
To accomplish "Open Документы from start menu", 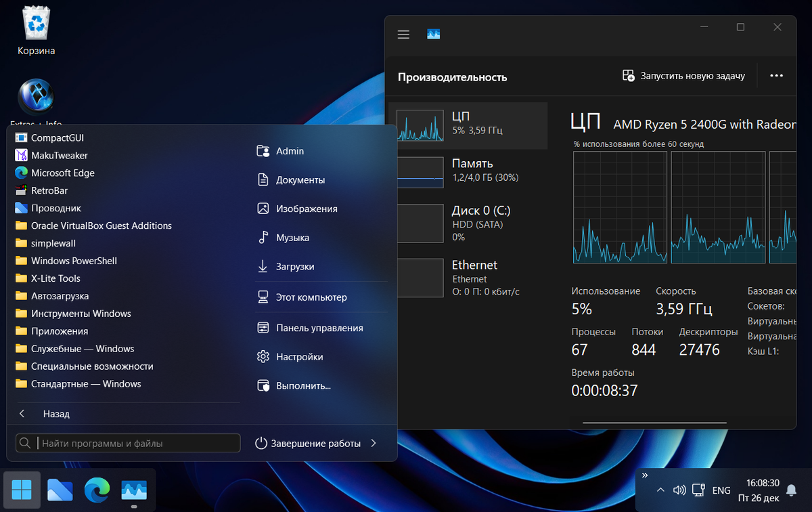I will coord(291,180).
